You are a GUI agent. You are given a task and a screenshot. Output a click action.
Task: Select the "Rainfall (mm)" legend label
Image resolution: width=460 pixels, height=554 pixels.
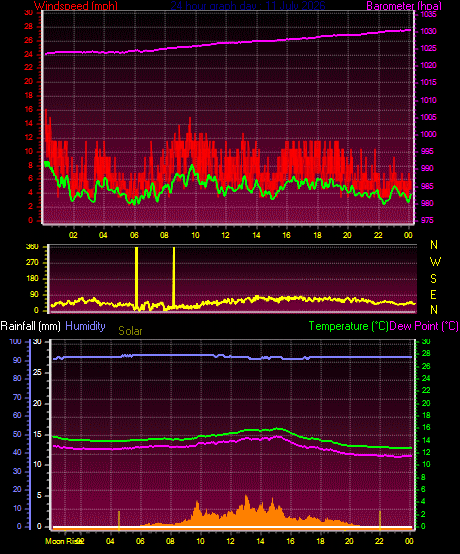tap(30, 326)
